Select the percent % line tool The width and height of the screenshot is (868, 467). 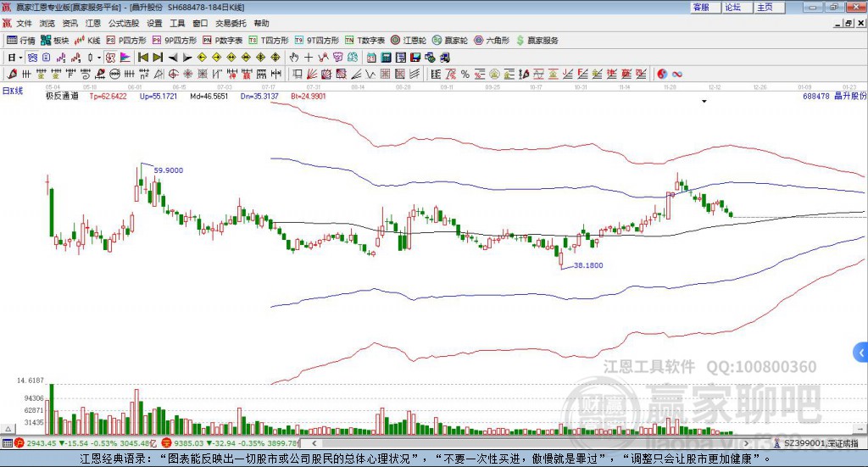[465, 74]
